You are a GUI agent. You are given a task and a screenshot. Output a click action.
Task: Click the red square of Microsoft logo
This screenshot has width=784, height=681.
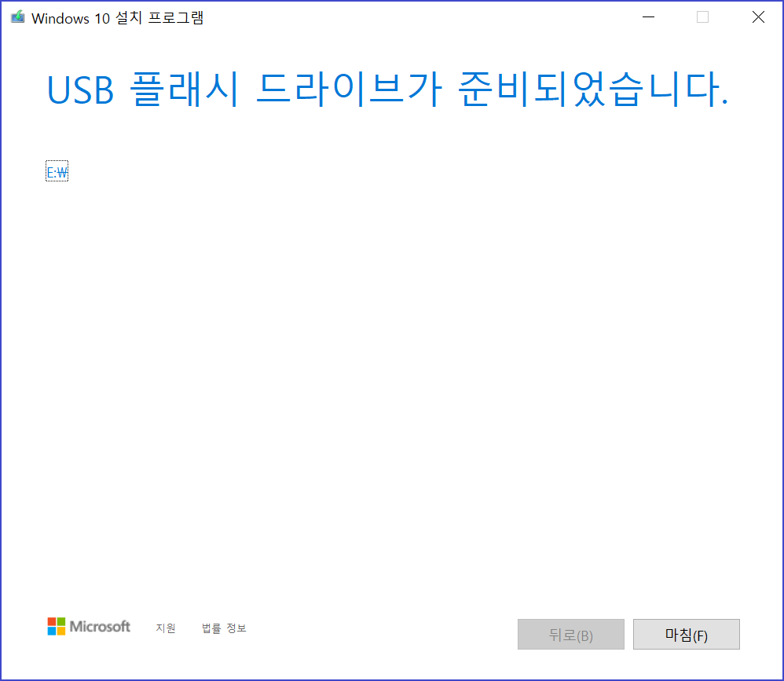52,621
